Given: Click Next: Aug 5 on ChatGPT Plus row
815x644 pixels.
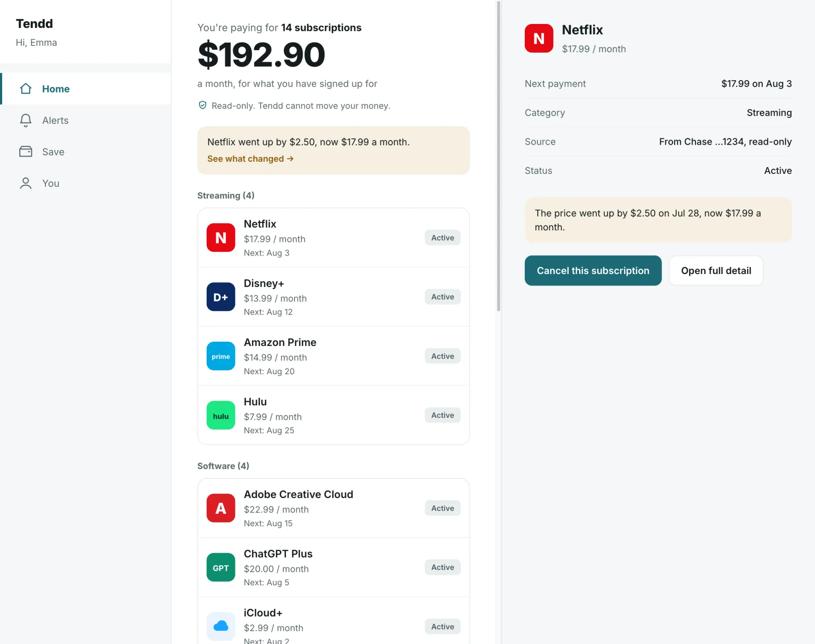Looking at the screenshot, I should 266,582.
